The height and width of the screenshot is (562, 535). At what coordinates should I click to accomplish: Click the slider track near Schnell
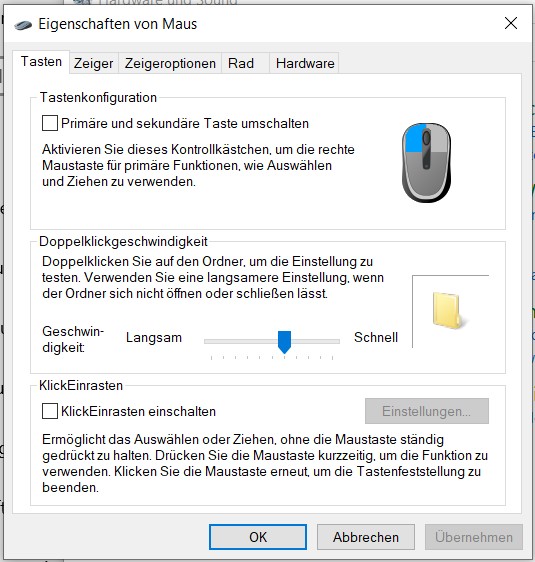coord(321,342)
